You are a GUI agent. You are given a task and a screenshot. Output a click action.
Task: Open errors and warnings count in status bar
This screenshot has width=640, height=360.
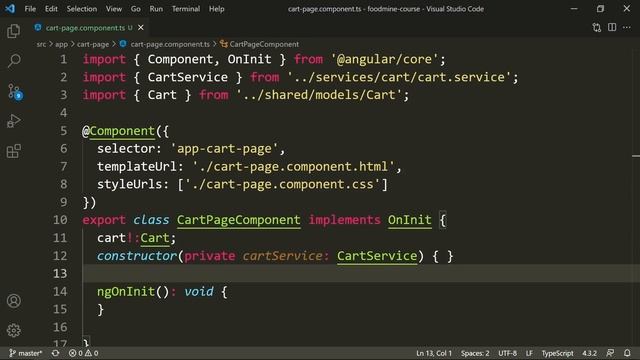pyautogui.click(x=83, y=353)
